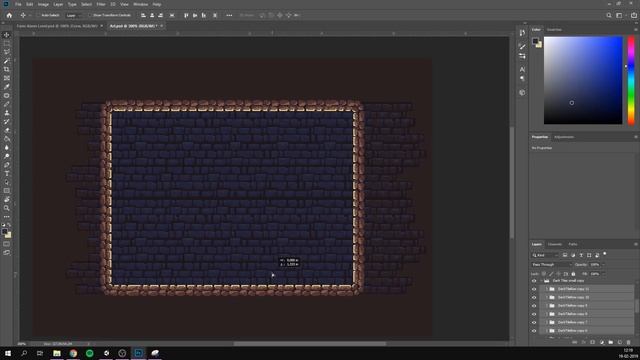Viewport: 640px width, 360px height.
Task: Toggle layer filtering switch in Layers panel
Action: pyautogui.click(x=605, y=254)
